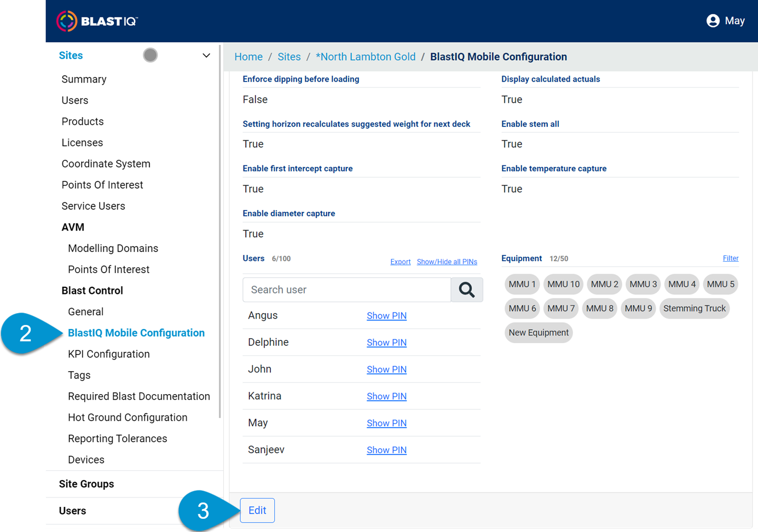Open Devices page
Viewport: 758px width, 532px height.
pos(86,460)
